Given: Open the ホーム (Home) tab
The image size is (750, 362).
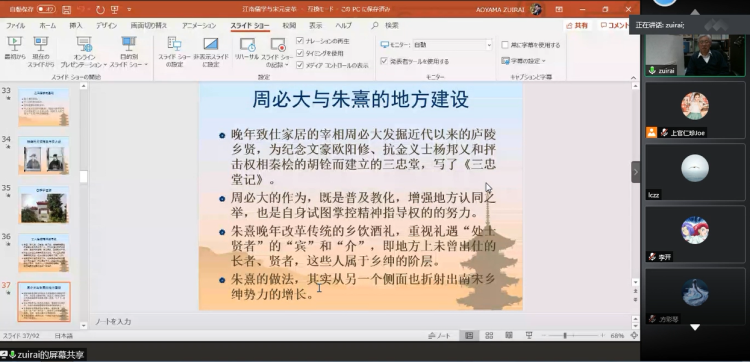Looking at the screenshot, I should coord(47,25).
